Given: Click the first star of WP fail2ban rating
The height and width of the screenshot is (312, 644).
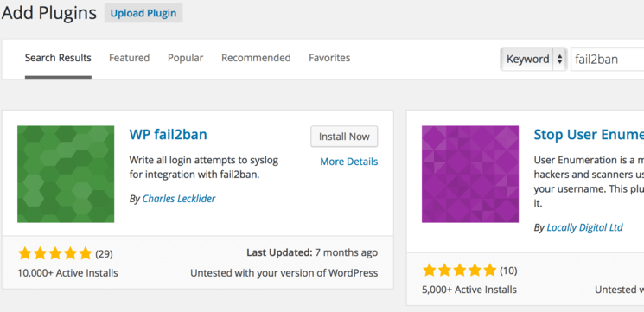Looking at the screenshot, I should click(25, 254).
